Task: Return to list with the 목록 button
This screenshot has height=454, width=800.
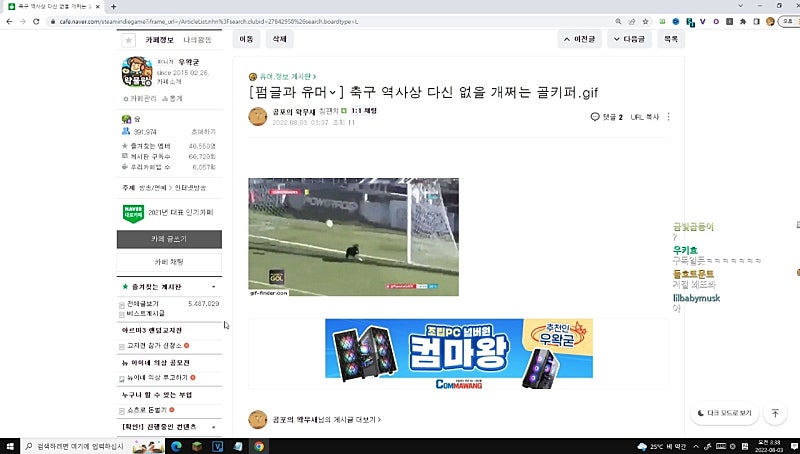Action: click(x=671, y=39)
